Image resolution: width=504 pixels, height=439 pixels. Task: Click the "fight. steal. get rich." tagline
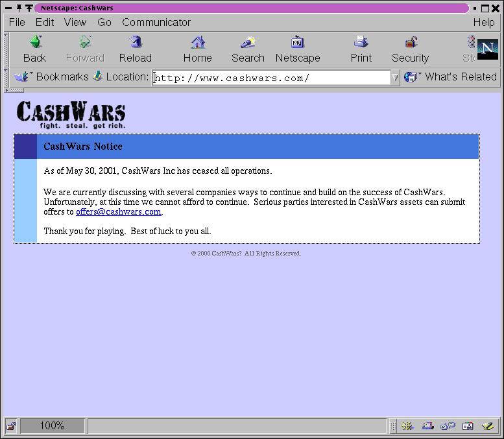(x=82, y=126)
